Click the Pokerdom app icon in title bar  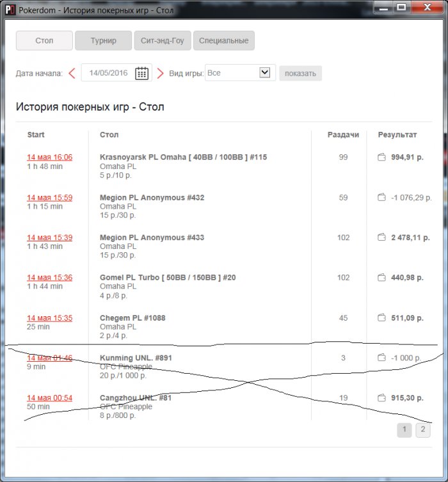pos(10,11)
